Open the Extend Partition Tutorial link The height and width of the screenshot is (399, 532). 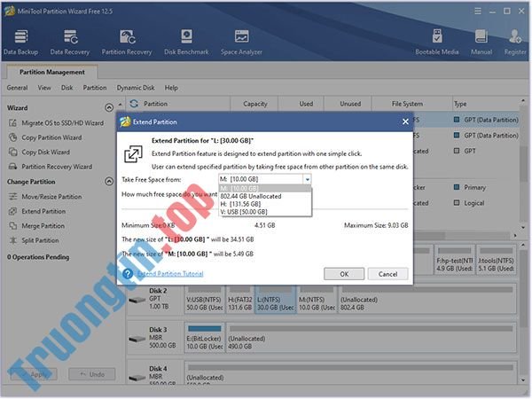tap(170, 273)
